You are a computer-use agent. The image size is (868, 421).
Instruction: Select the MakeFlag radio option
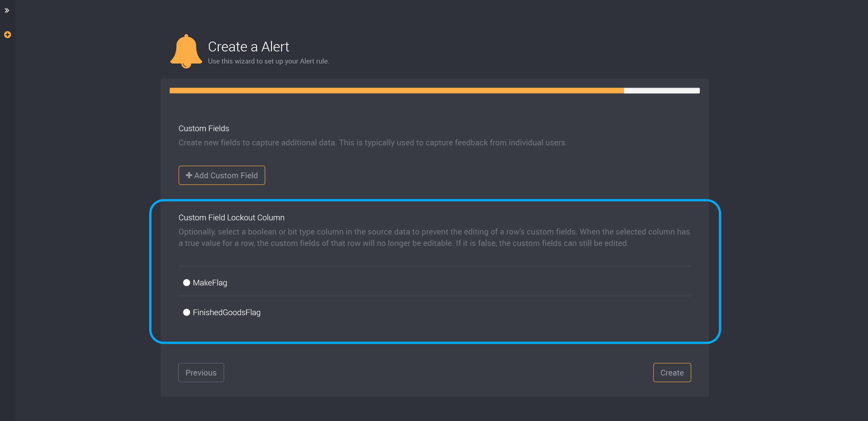pyautogui.click(x=186, y=282)
